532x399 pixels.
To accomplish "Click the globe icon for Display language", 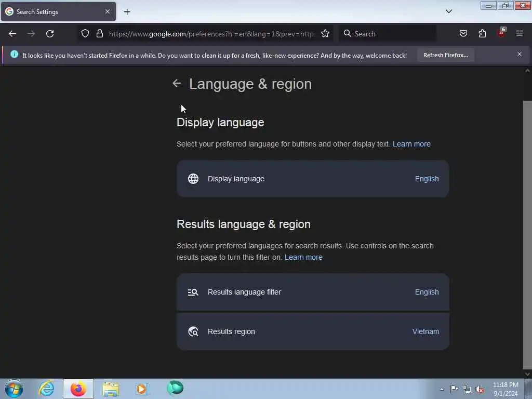I will point(193,179).
